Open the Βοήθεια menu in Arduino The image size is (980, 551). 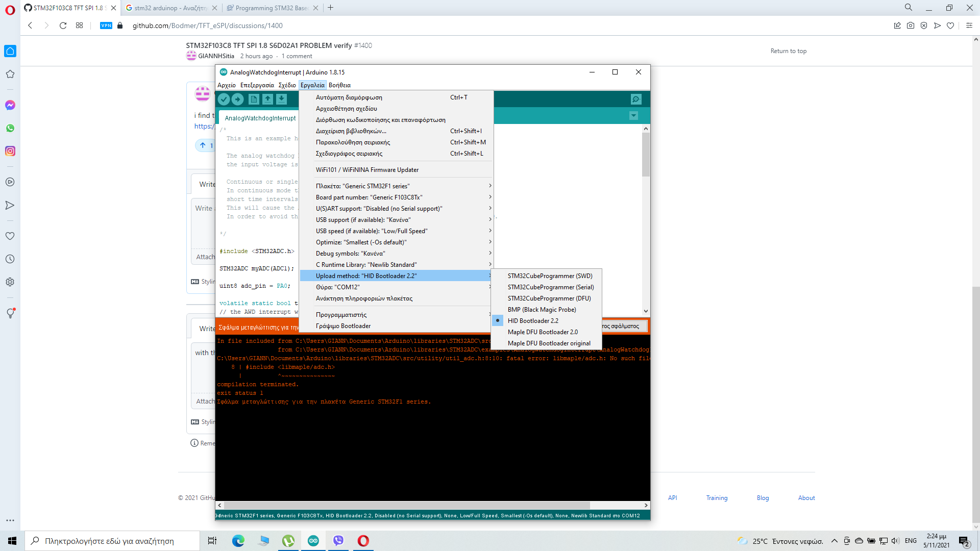[x=339, y=85]
